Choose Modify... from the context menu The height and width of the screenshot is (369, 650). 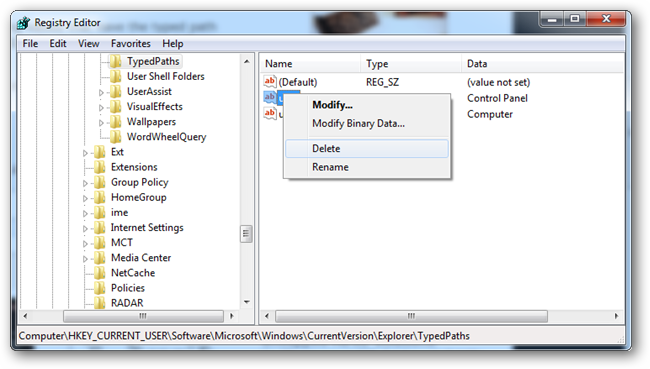point(367,105)
